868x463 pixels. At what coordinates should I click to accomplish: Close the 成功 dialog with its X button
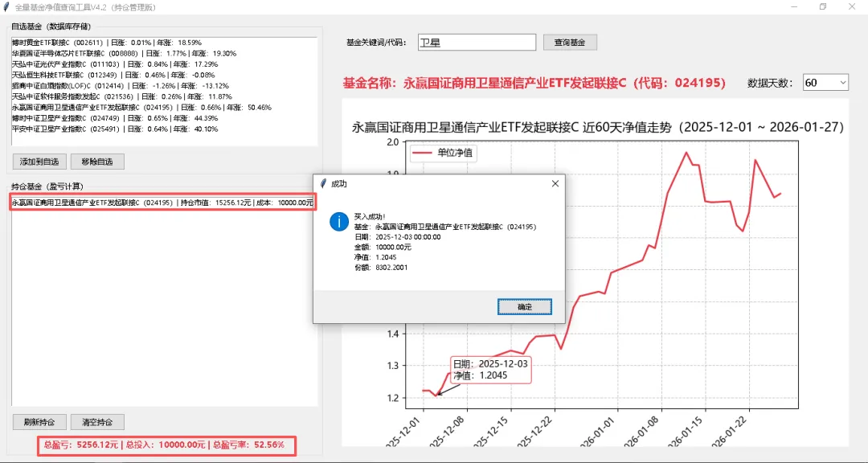tap(555, 183)
